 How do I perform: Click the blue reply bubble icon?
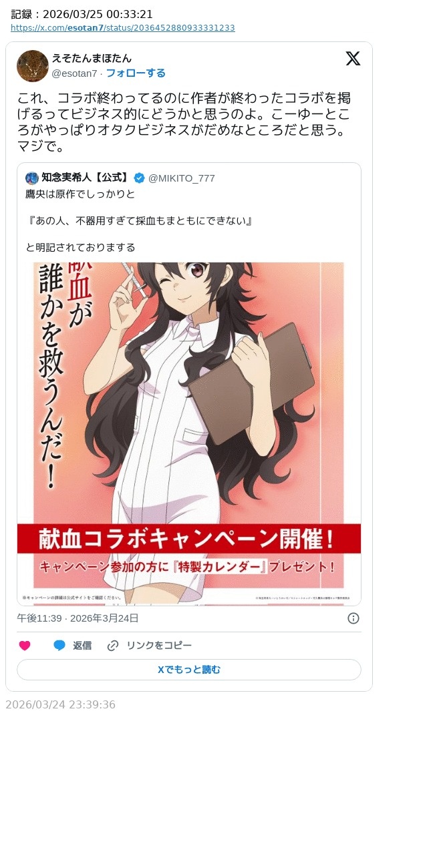(59, 646)
